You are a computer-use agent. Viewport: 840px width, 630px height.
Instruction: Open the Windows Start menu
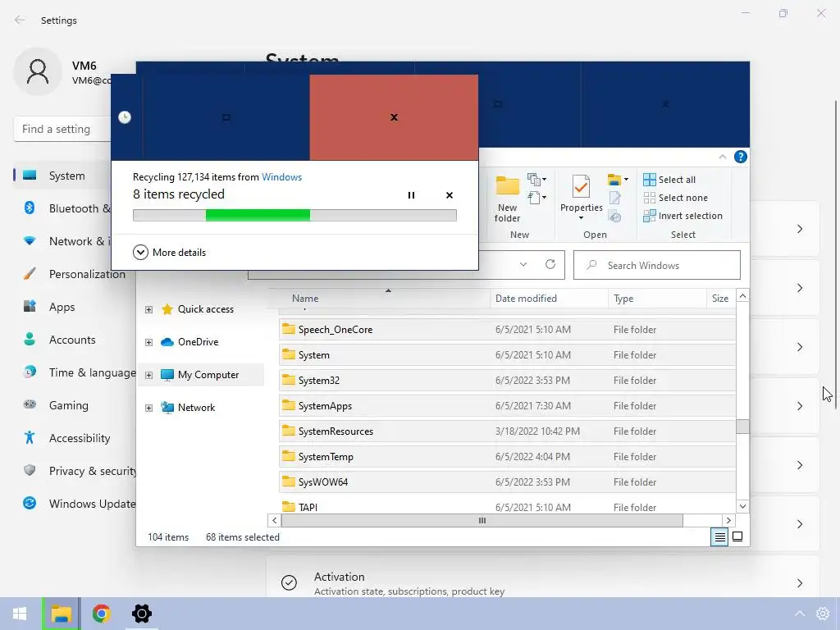20,614
